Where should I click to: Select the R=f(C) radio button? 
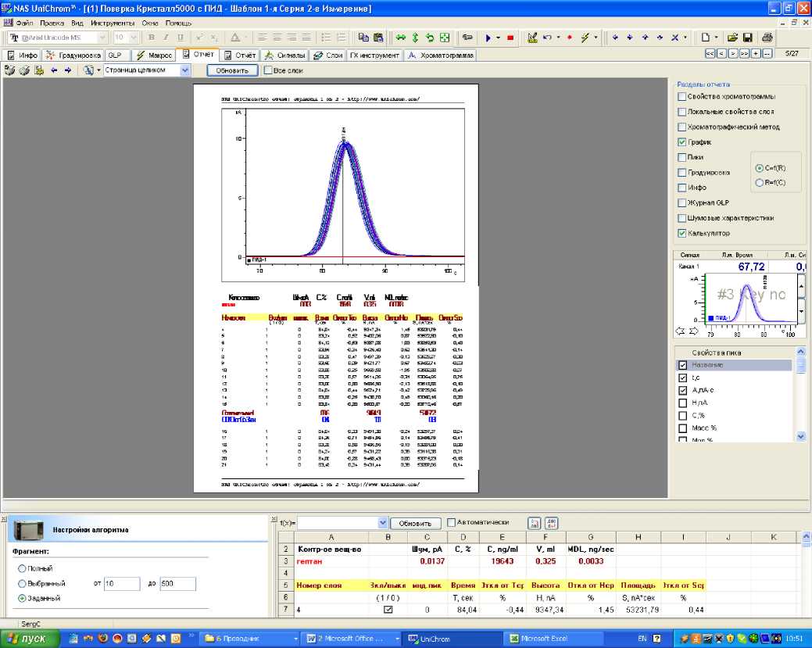pyautogui.click(x=759, y=182)
